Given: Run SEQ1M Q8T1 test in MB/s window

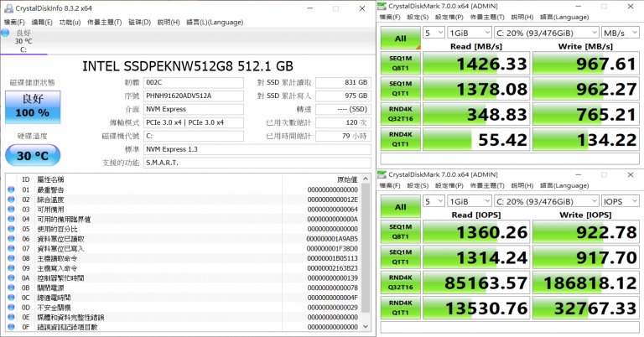Looking at the screenshot, I should click(401, 64).
